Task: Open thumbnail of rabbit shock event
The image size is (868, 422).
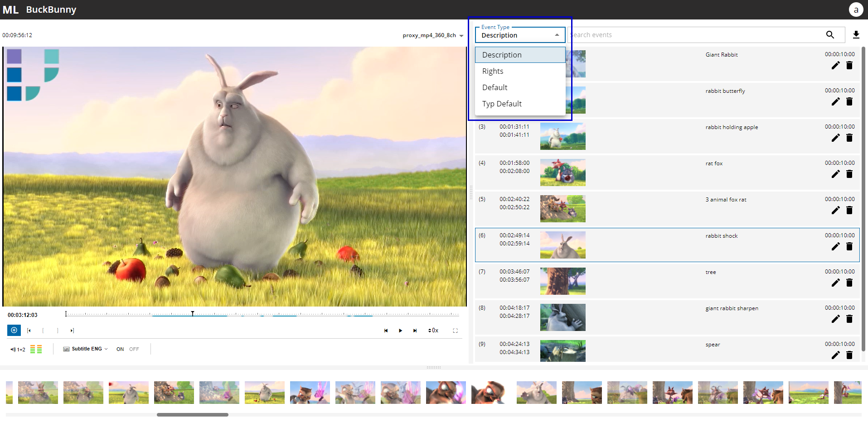Action: (x=563, y=245)
